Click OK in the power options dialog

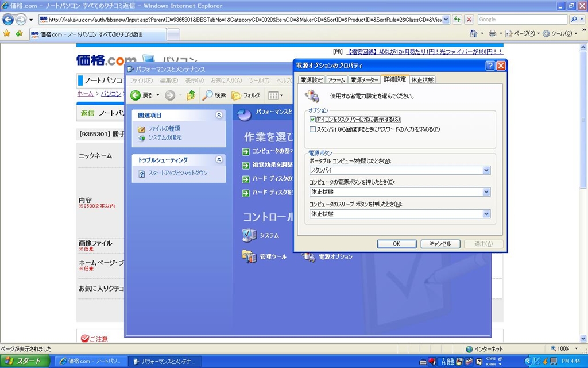tap(396, 244)
